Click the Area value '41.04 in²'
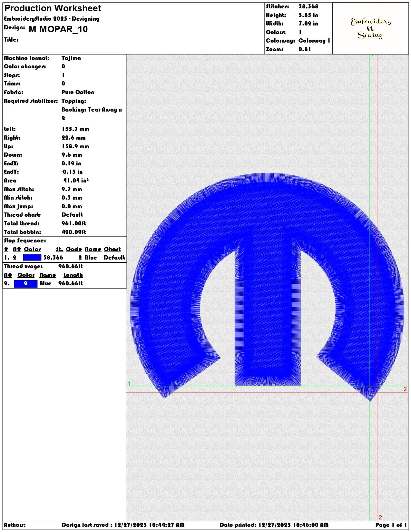The image size is (411, 532). click(x=76, y=181)
